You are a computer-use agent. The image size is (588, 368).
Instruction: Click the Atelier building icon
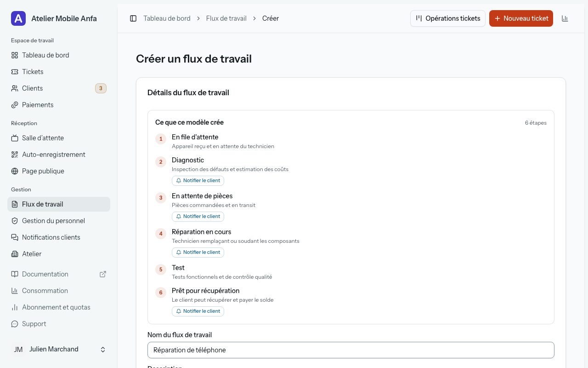tap(15, 254)
